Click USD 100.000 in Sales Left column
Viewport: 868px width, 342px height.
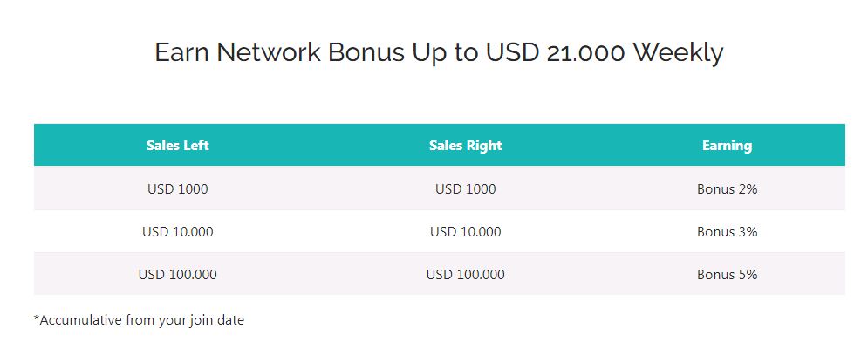pos(178,274)
